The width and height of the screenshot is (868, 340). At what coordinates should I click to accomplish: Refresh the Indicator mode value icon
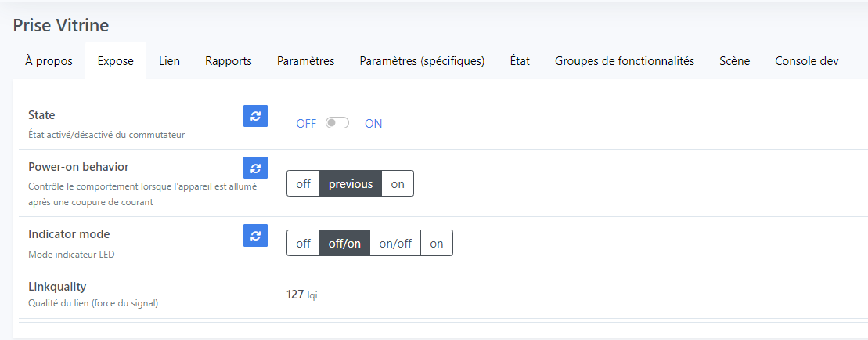tap(256, 235)
